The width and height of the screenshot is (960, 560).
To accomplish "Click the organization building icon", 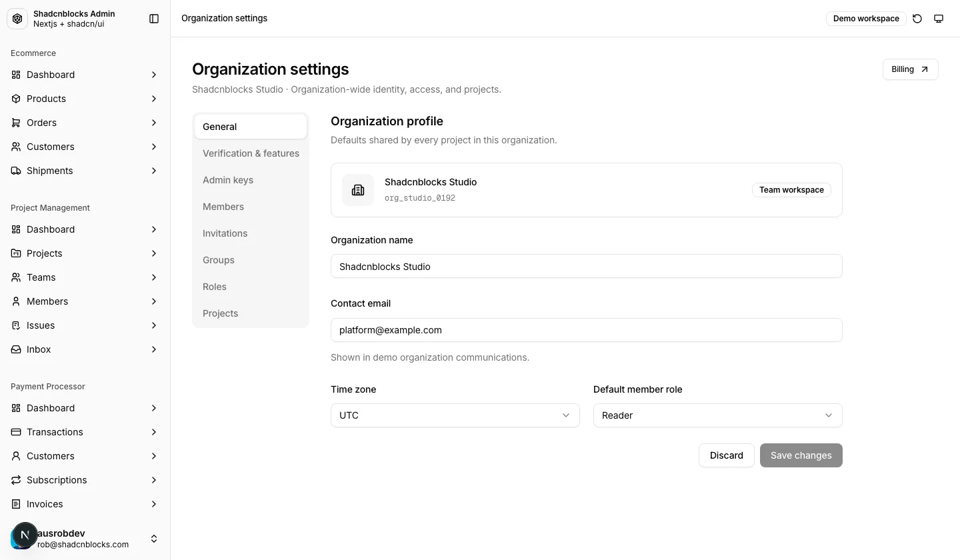I will point(358,190).
